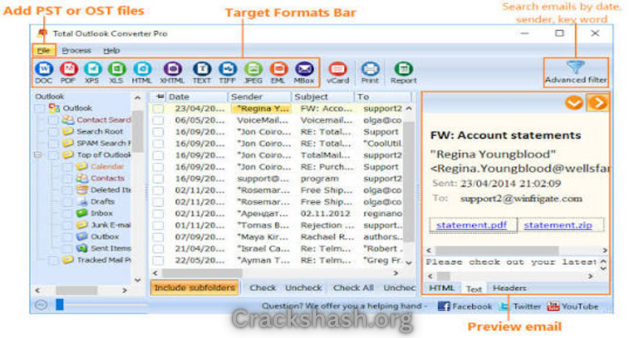This screenshot has height=338, width=644.
Task: Check the box on the Regina Y... email row
Action: [x=158, y=108]
